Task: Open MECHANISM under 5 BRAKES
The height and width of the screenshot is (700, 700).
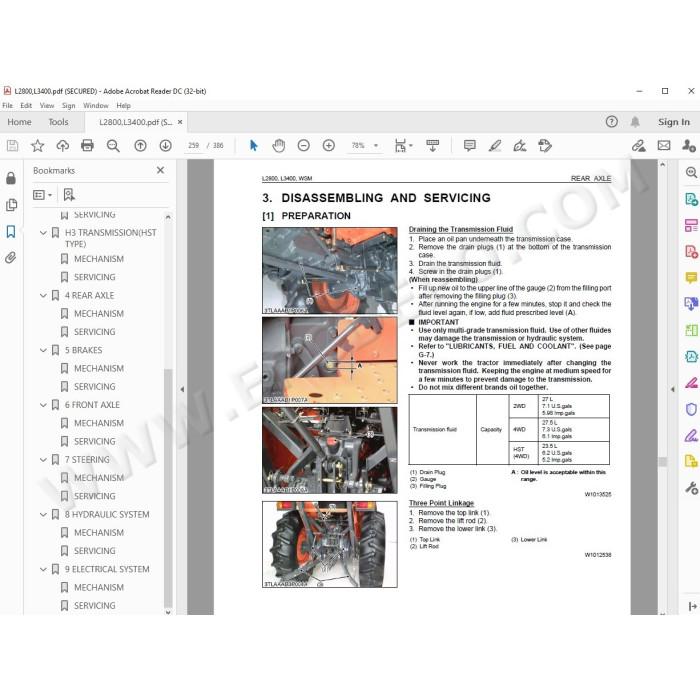Action: (99, 369)
